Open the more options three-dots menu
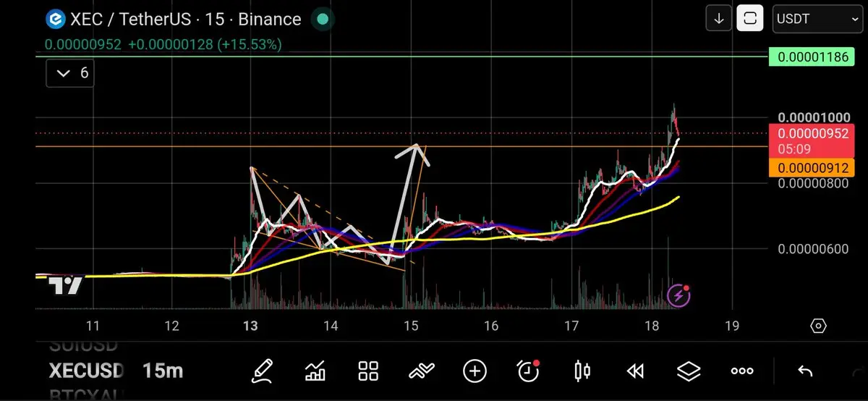The image size is (868, 401). (x=742, y=371)
